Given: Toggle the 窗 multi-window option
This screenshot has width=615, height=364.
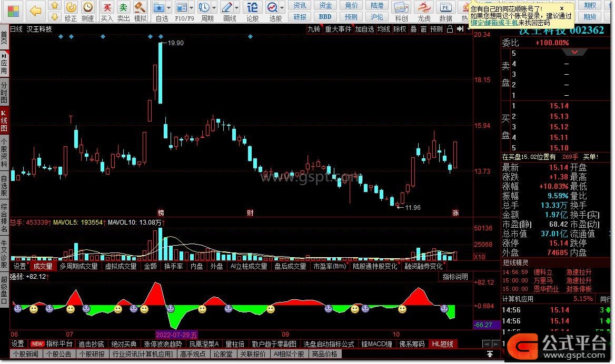Looking at the screenshot, I should [423, 29].
